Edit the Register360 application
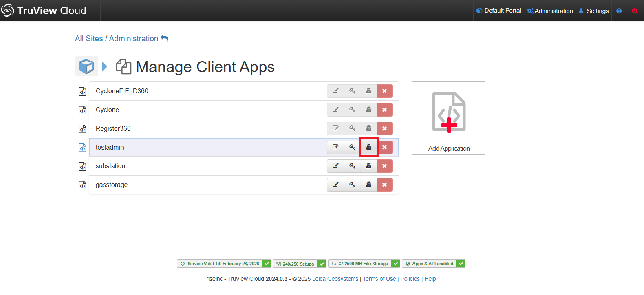Screen dimensions: 644x295 (x=335, y=128)
